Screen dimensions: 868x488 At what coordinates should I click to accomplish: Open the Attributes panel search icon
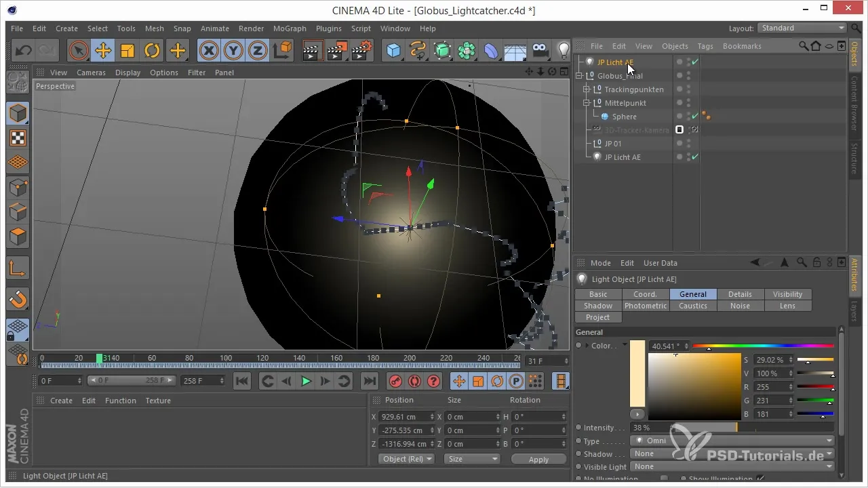click(x=801, y=262)
